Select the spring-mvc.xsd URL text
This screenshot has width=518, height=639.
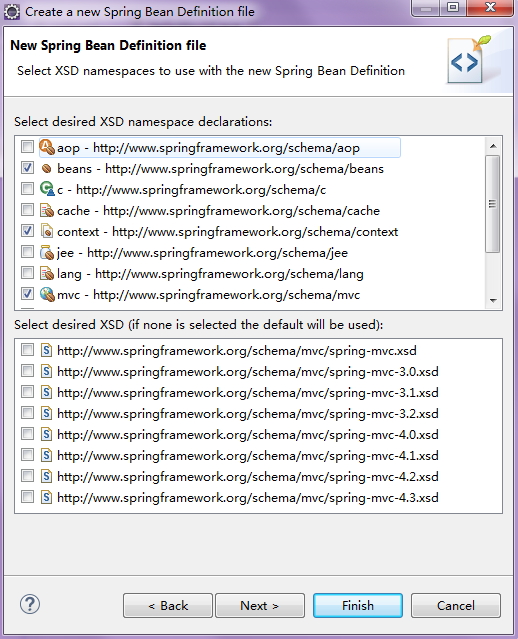click(x=237, y=350)
